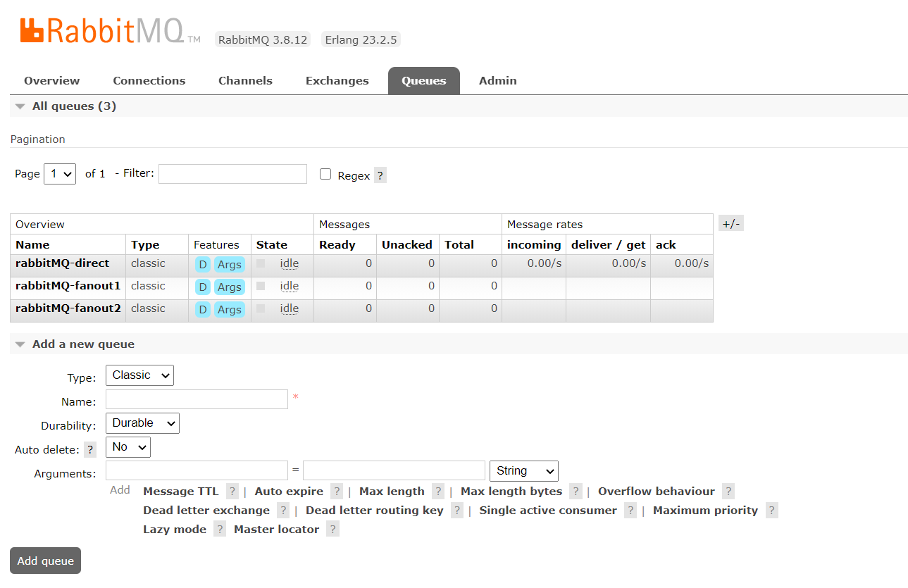Open the rabbitMQ-fanout2 queue
Viewport: 908px width, 588px height.
(x=68, y=308)
